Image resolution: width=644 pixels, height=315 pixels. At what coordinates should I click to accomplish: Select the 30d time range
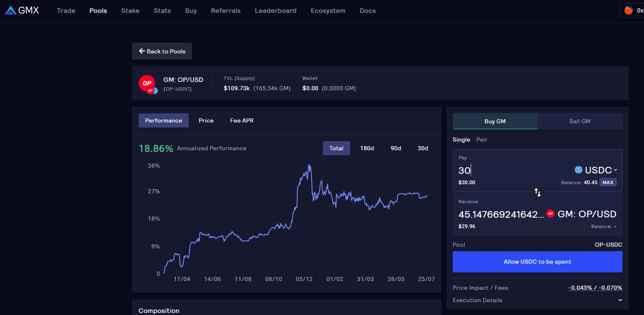coord(423,148)
